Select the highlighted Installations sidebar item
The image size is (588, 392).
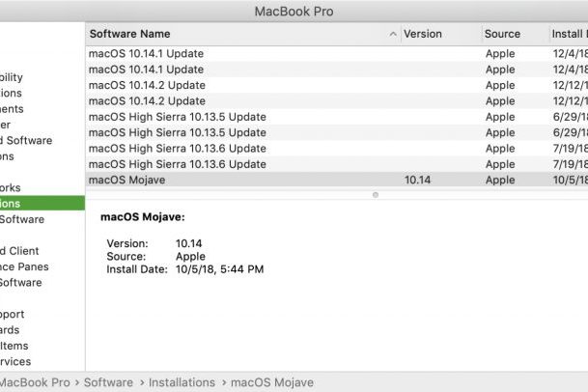click(29, 204)
